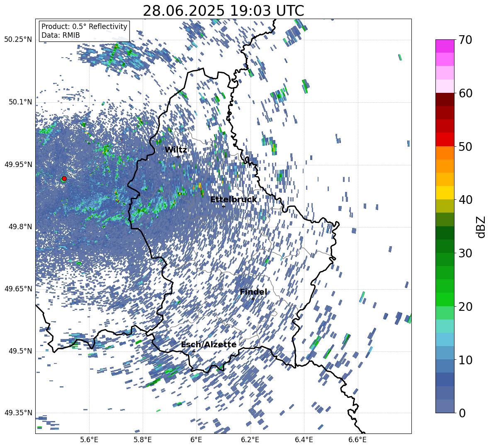Click the title 28.06.2025 19:03 UTC
This screenshot has width=491, height=448.
(x=223, y=11)
